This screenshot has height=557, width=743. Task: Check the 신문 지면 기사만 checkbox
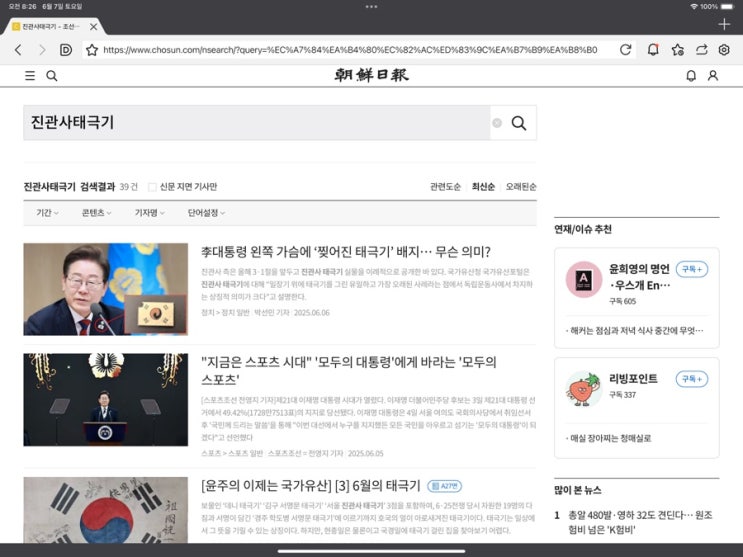(x=152, y=187)
